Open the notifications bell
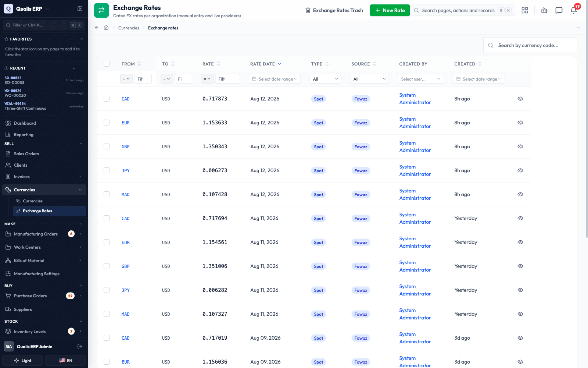This screenshot has height=368, width=588. pyautogui.click(x=574, y=10)
